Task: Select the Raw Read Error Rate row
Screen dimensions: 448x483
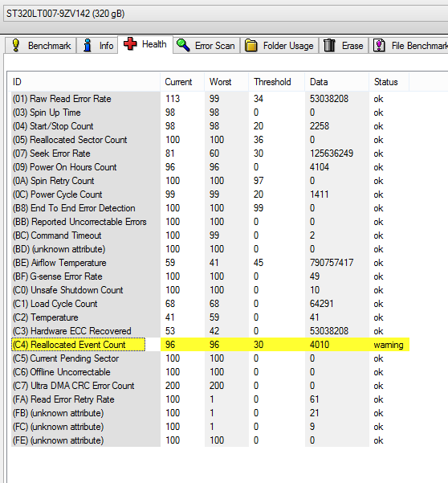Action: coord(210,99)
